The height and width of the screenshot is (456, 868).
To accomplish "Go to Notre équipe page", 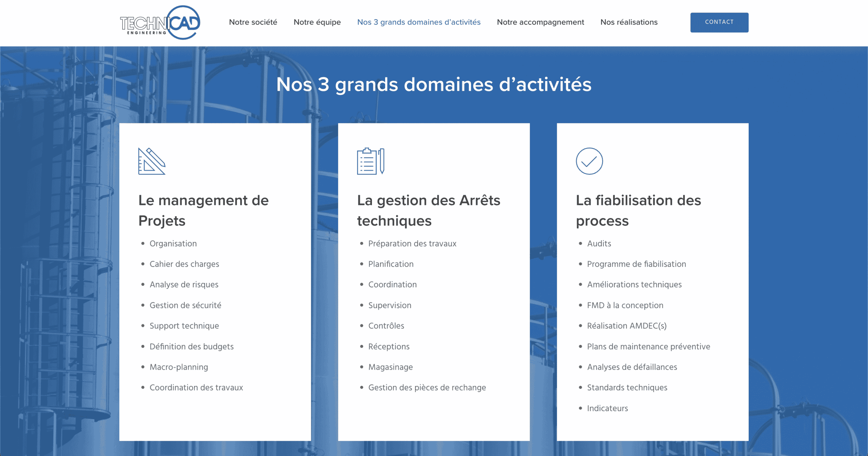I will click(x=317, y=22).
